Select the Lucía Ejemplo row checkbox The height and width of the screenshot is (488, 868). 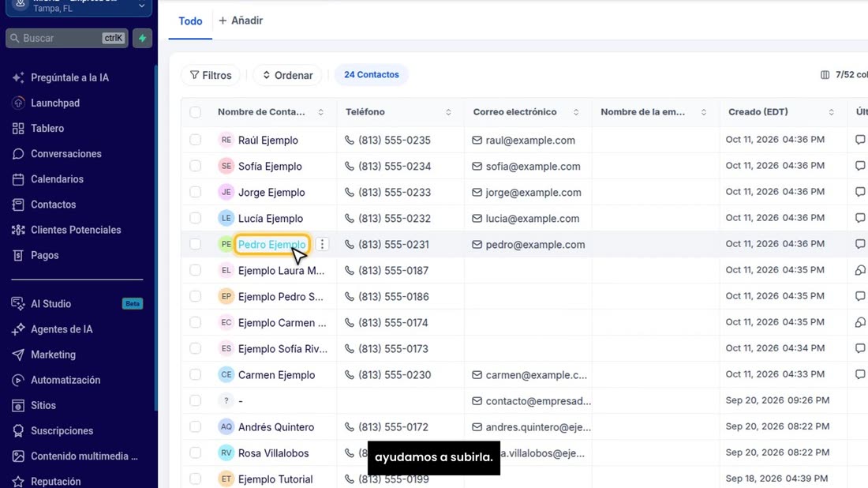coord(196,218)
